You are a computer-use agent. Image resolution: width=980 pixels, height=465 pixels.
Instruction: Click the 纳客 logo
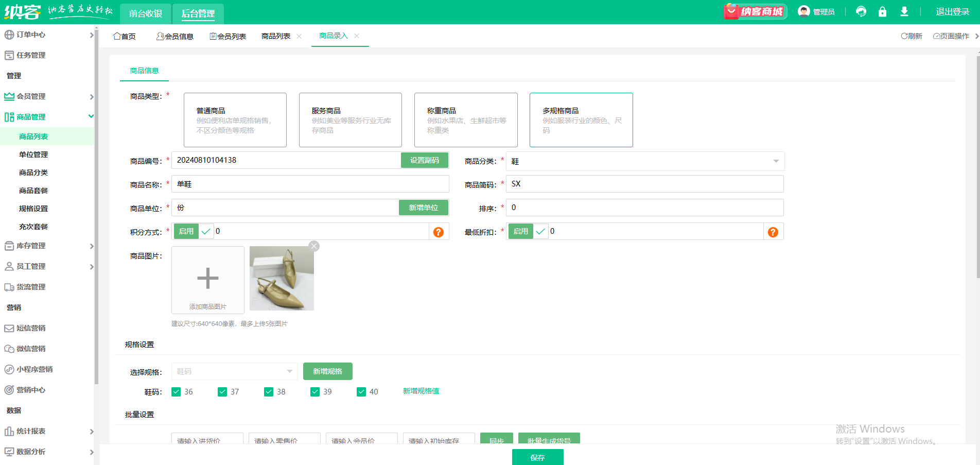(23, 11)
